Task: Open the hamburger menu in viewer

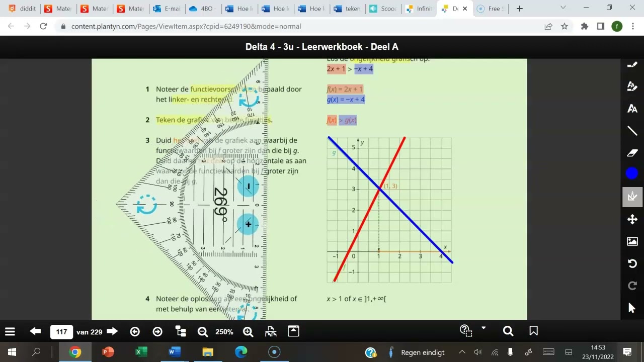Action: coord(10,331)
